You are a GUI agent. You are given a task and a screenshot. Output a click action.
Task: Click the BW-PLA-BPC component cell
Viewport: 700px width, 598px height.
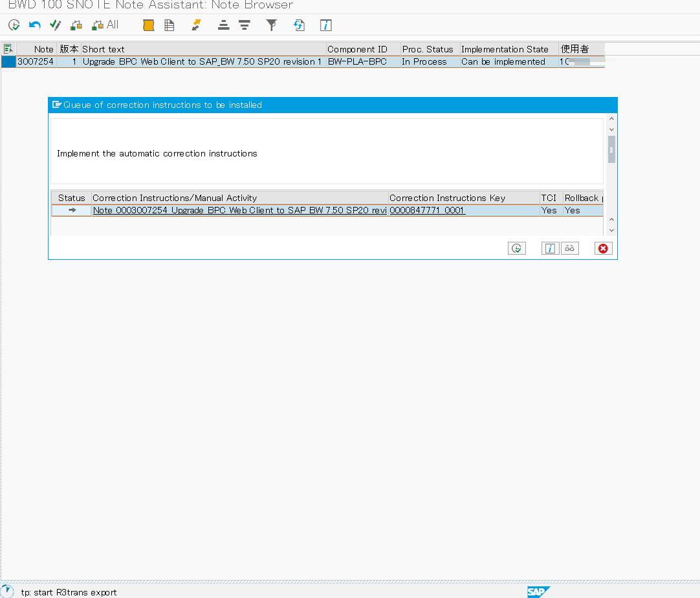(x=364, y=61)
